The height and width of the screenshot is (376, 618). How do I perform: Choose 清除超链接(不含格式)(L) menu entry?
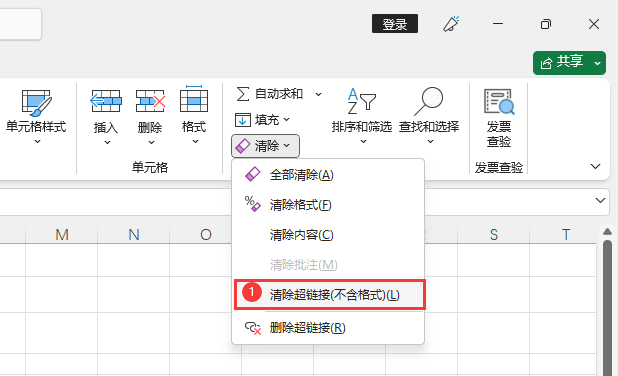tap(330, 294)
